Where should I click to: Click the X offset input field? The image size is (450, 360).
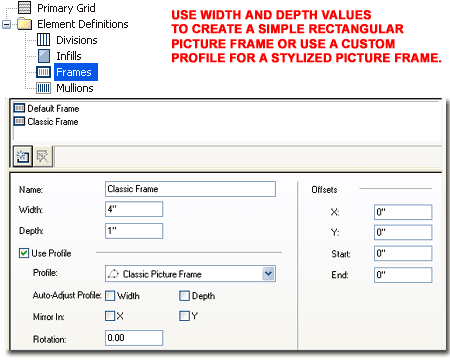[x=403, y=212]
